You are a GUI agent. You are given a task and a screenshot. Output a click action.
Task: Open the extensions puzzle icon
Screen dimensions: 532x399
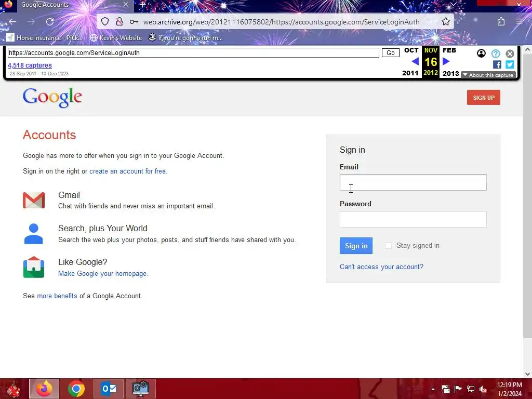point(501,22)
